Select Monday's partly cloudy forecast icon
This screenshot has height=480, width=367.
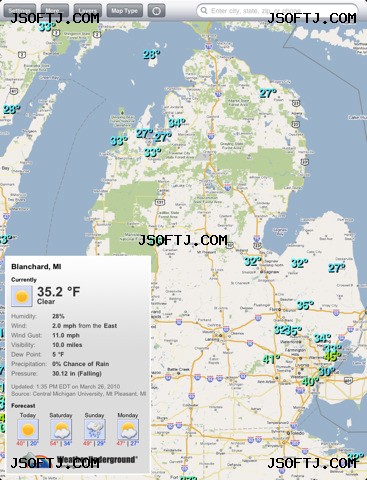(128, 429)
